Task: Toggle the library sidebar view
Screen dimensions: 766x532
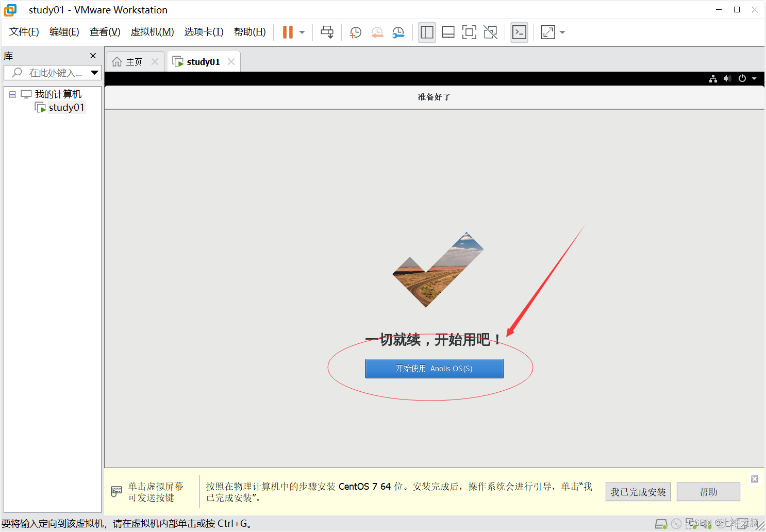Action: tap(427, 32)
